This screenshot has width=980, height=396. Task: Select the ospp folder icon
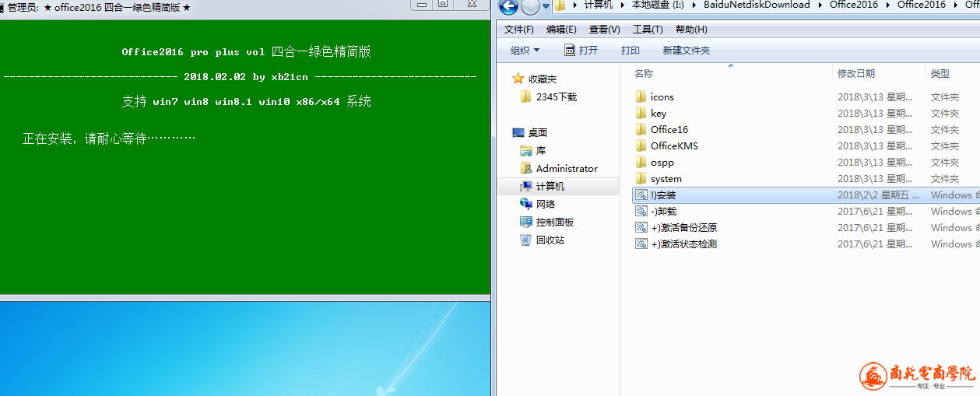pos(641,162)
